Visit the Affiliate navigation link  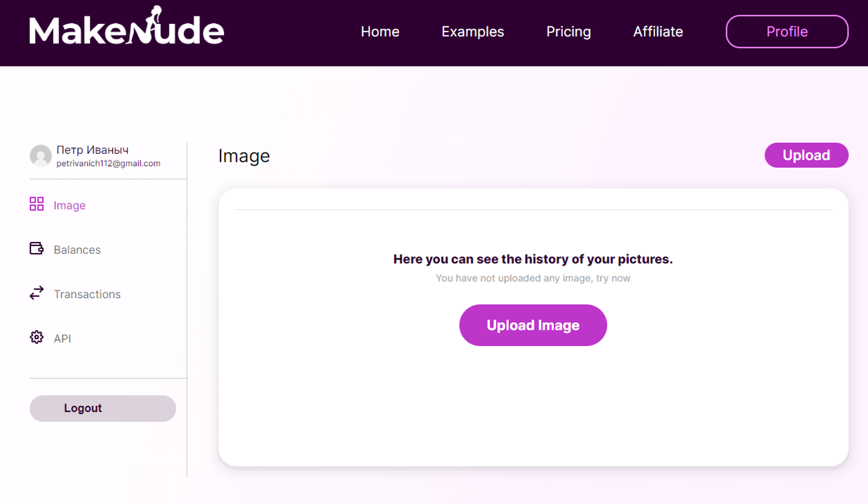[658, 32]
